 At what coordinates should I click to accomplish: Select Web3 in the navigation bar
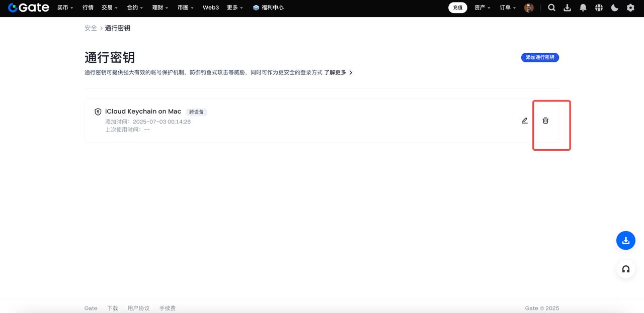(210, 8)
